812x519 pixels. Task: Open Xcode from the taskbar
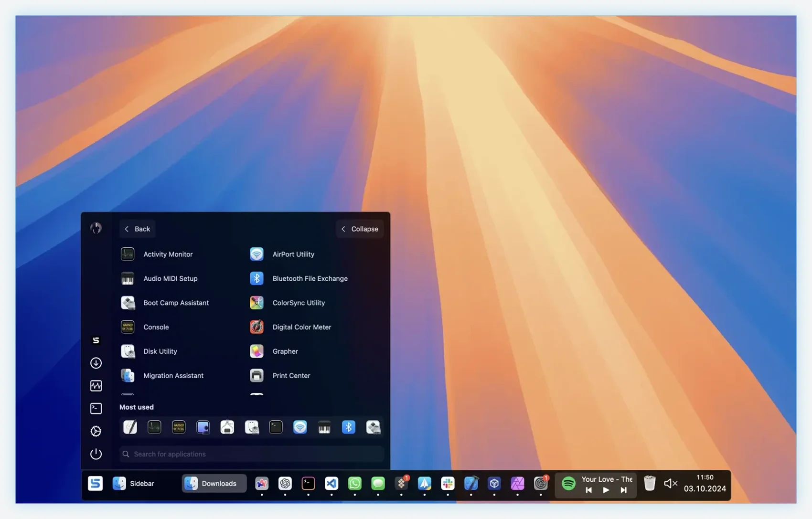(x=471, y=484)
